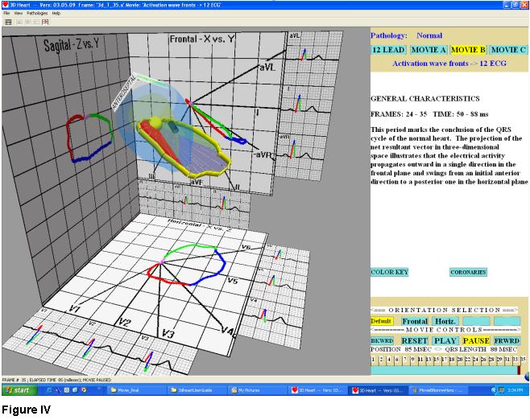
Task: Expand the Help menu
Action: [56, 14]
